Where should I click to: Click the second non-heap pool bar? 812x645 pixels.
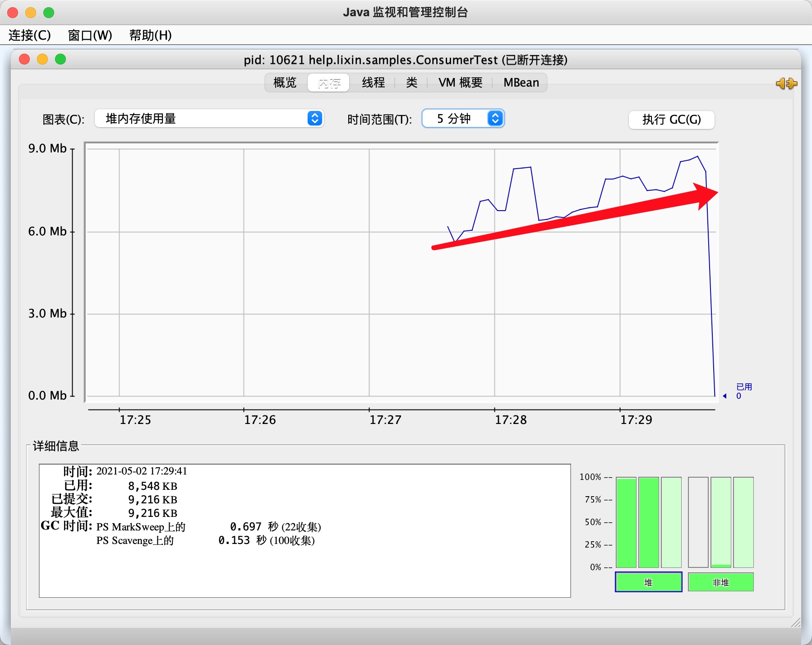[x=721, y=522]
